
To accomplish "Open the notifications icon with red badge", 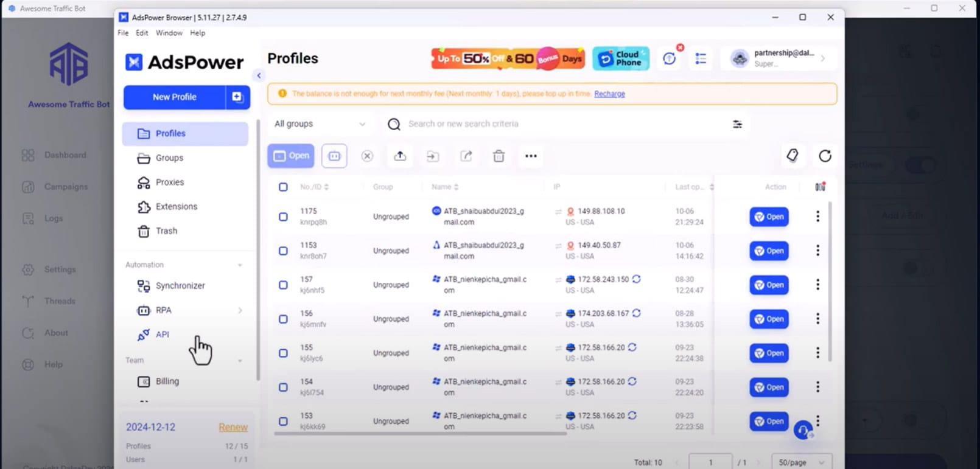I will 670,58.
